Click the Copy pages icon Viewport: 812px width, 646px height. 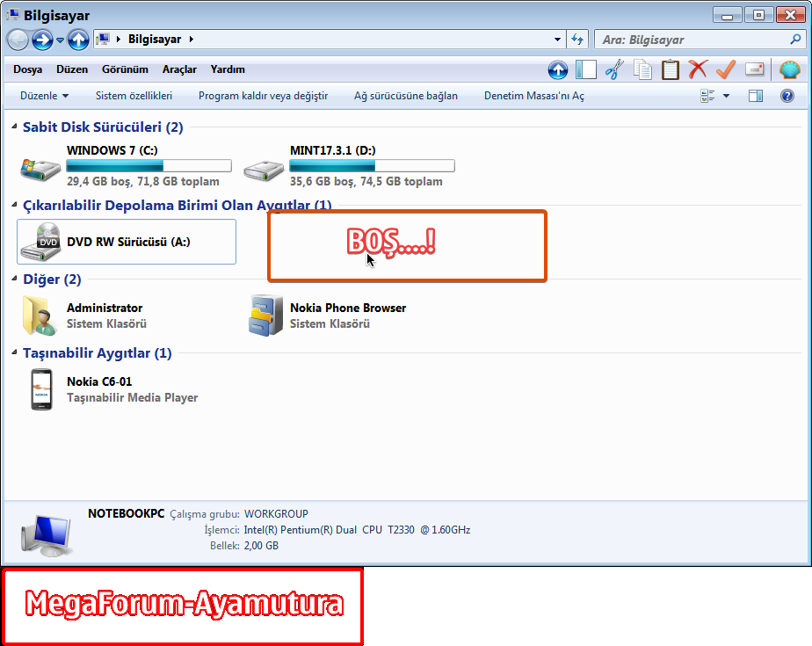(x=642, y=69)
